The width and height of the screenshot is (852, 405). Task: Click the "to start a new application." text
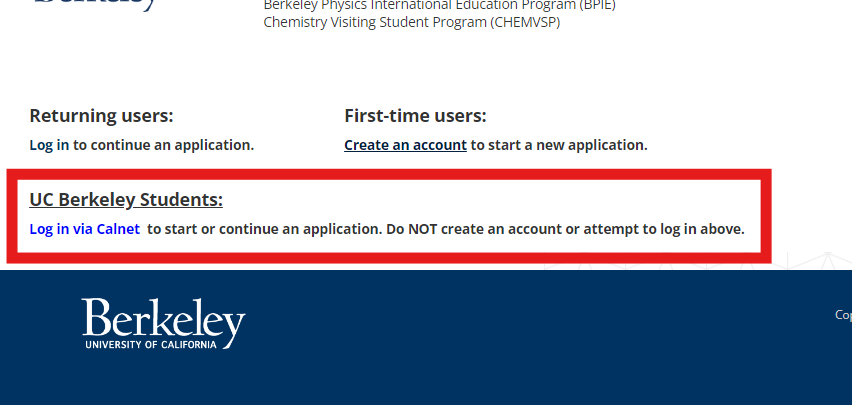559,145
